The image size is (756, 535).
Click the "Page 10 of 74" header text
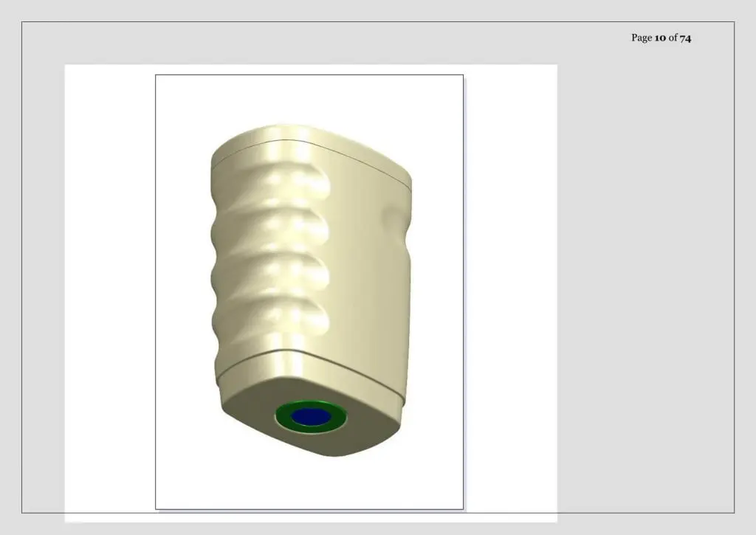[x=661, y=38]
